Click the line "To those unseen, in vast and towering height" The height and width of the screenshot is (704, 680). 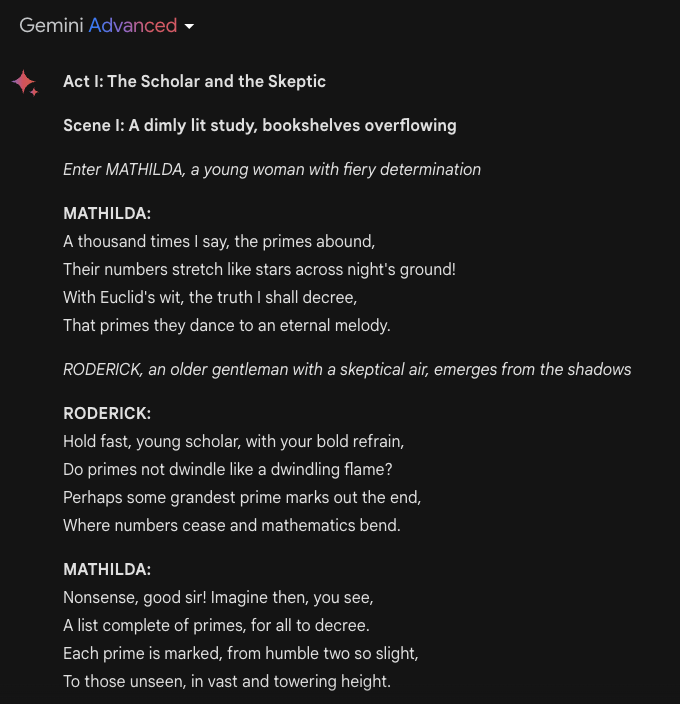pos(226,681)
